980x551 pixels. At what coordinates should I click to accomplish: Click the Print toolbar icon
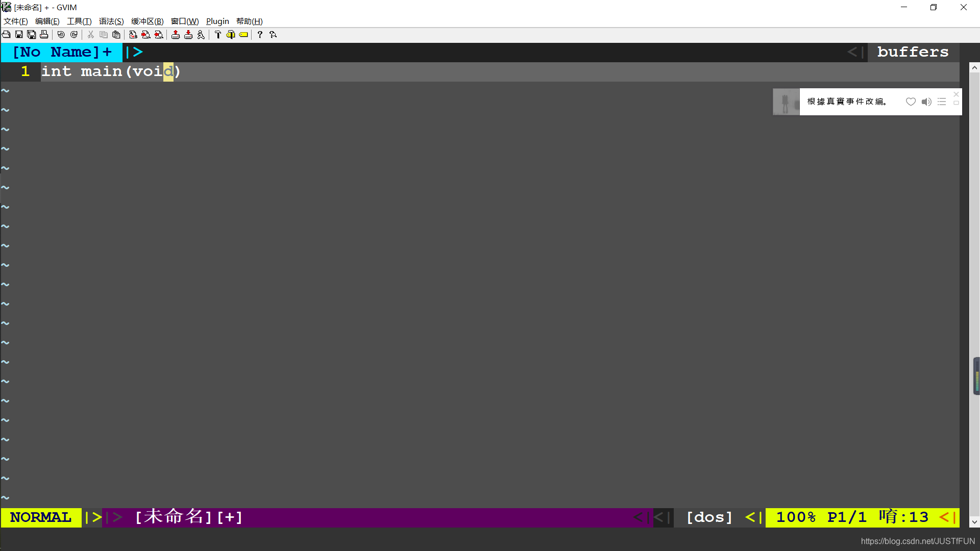(x=44, y=35)
